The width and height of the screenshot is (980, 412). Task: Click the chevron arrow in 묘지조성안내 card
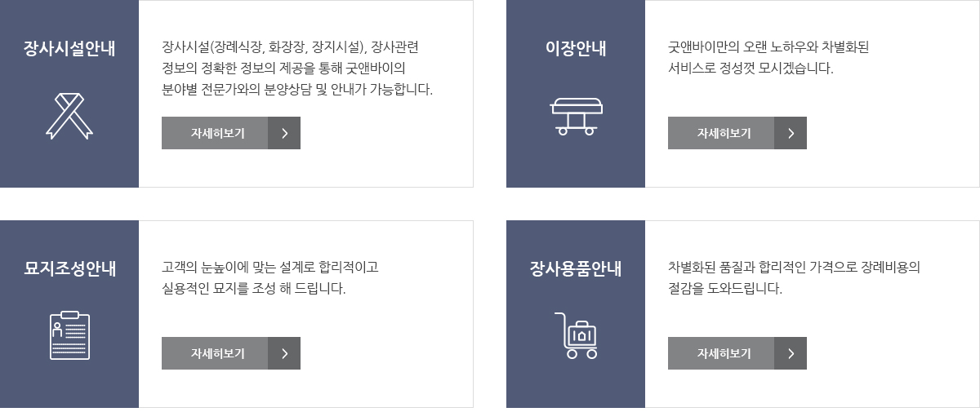[284, 353]
